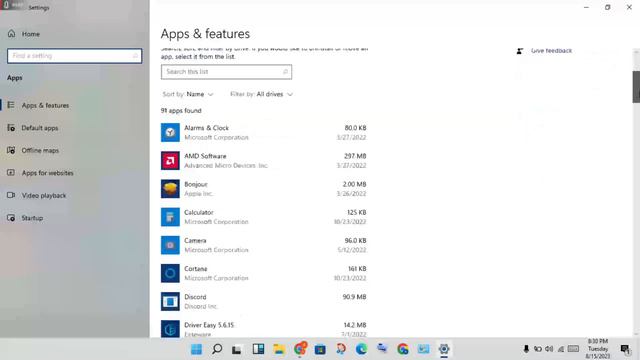This screenshot has height=360, width=640.
Task: Select the Bonjour app icon
Action: pos(170,189)
